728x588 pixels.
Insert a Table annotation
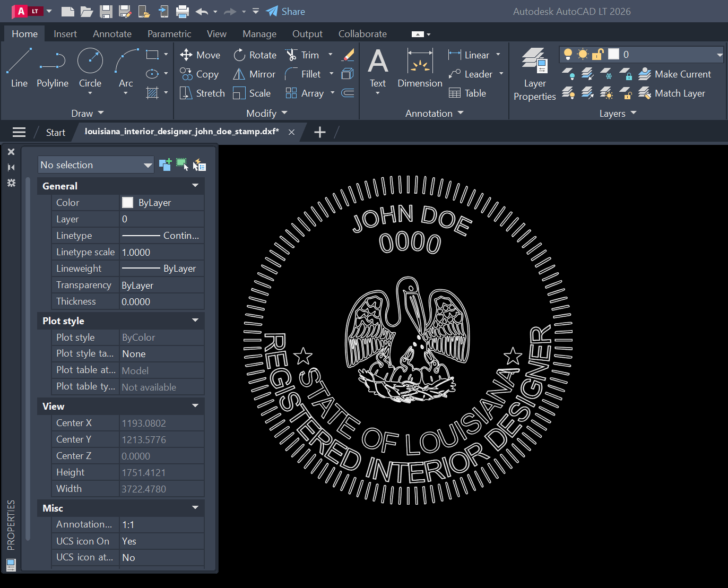[x=467, y=93]
